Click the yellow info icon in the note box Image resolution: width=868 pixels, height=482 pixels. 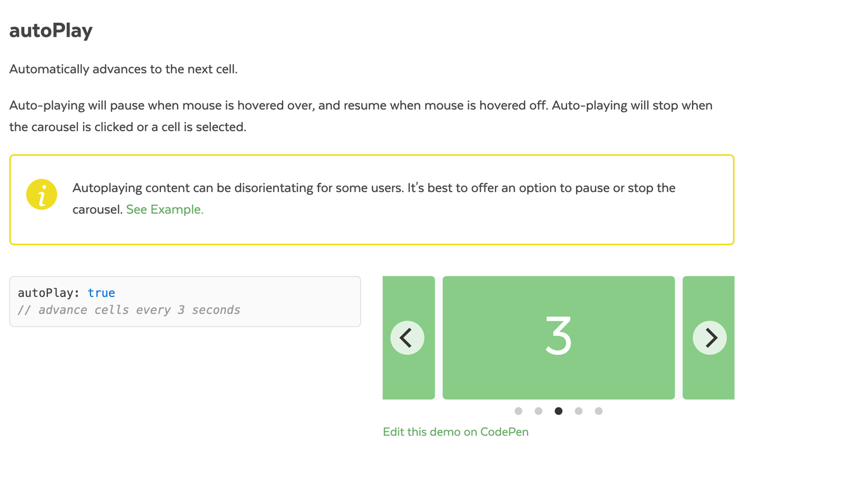pyautogui.click(x=41, y=194)
